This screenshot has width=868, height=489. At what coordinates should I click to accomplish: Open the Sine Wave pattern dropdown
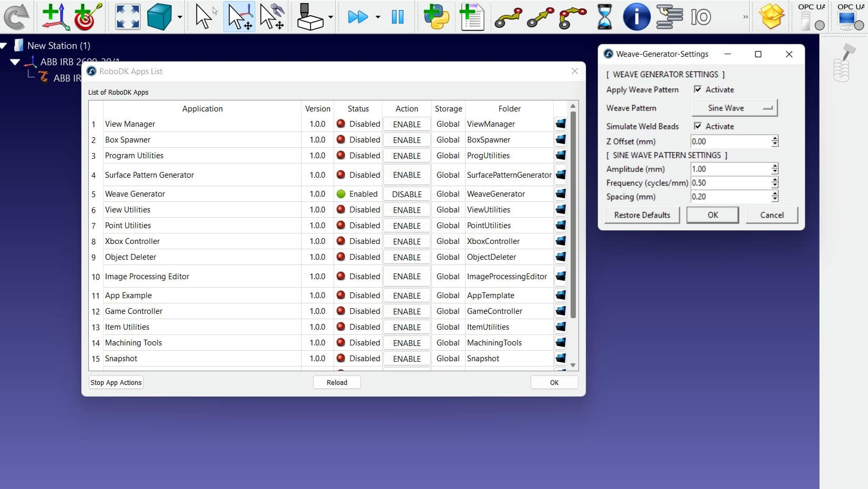tap(734, 108)
